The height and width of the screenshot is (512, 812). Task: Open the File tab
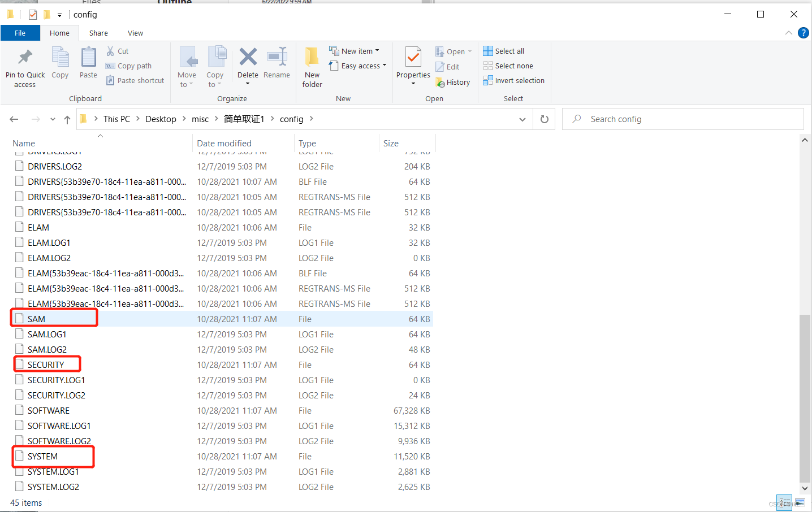20,33
